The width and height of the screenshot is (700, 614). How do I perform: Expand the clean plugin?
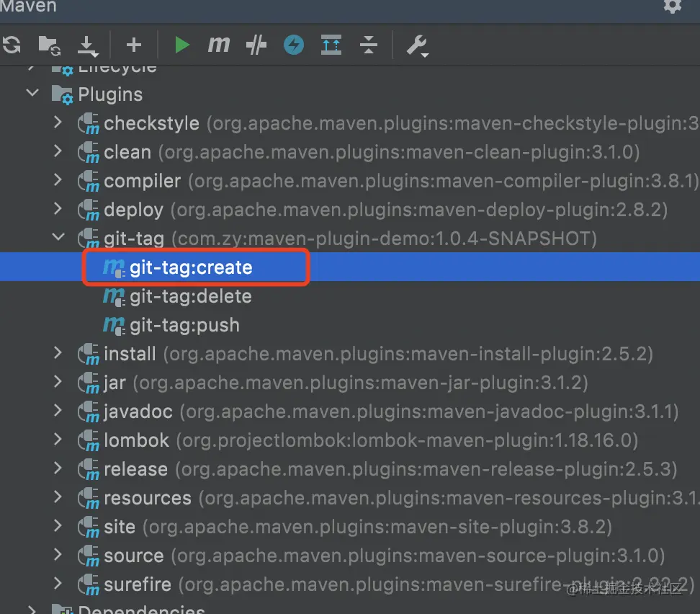tap(58, 151)
